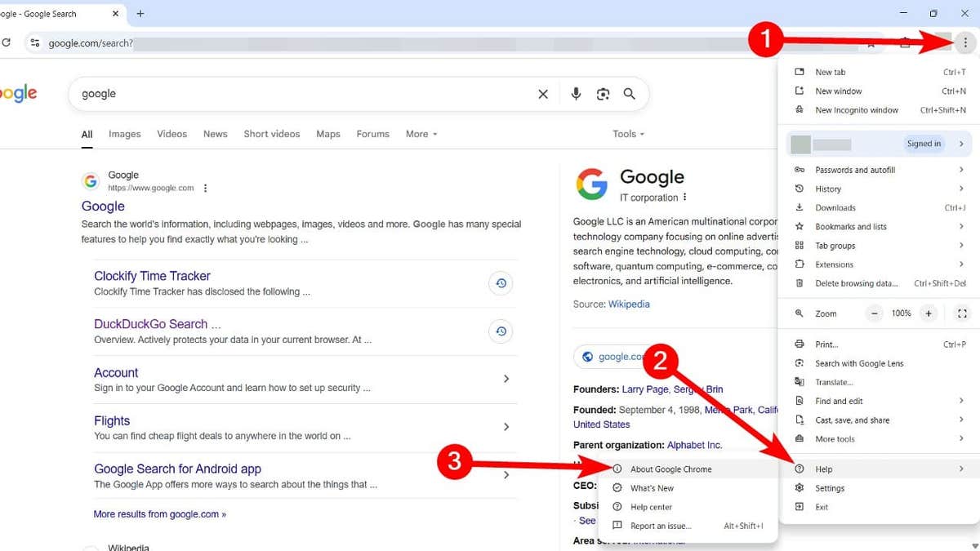The height and width of the screenshot is (551, 980).
Task: Select About Google Chrome from submenu
Action: coord(670,469)
